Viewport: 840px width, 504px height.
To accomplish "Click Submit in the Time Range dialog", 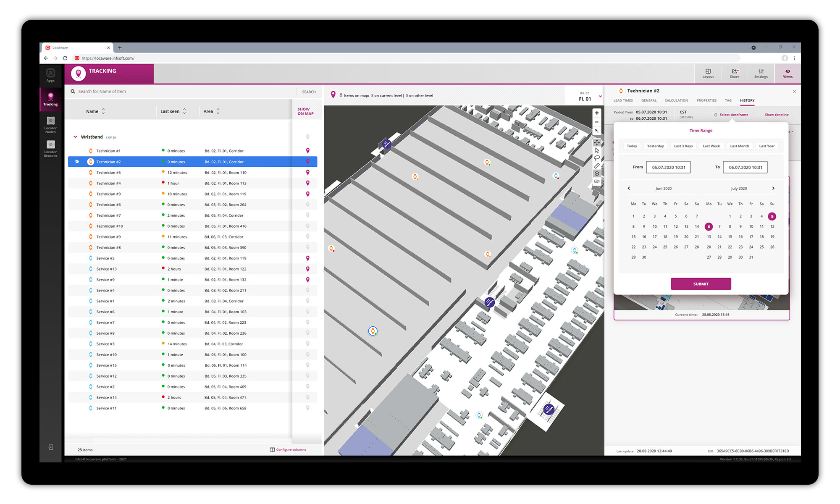I will (x=701, y=283).
